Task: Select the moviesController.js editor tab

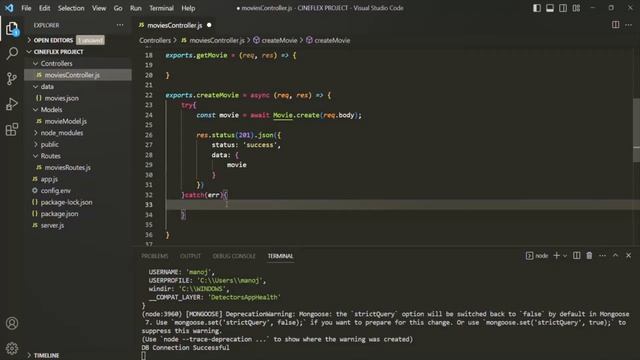Action: point(175,25)
